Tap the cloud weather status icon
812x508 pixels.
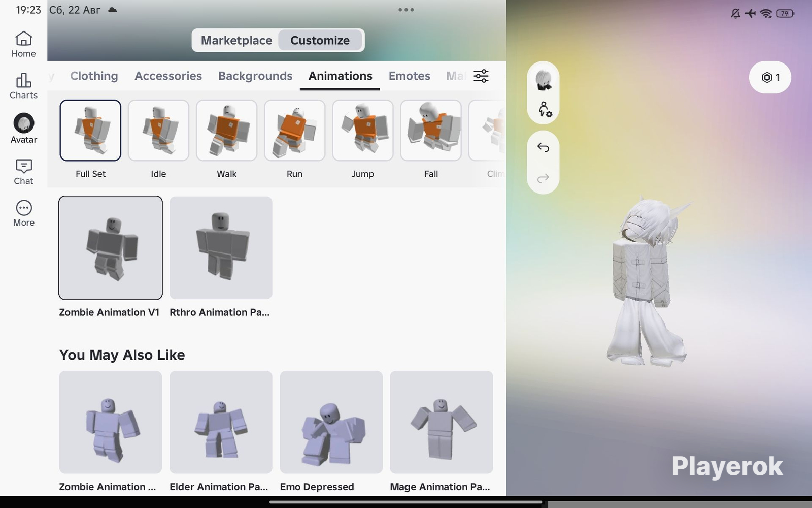tap(113, 10)
